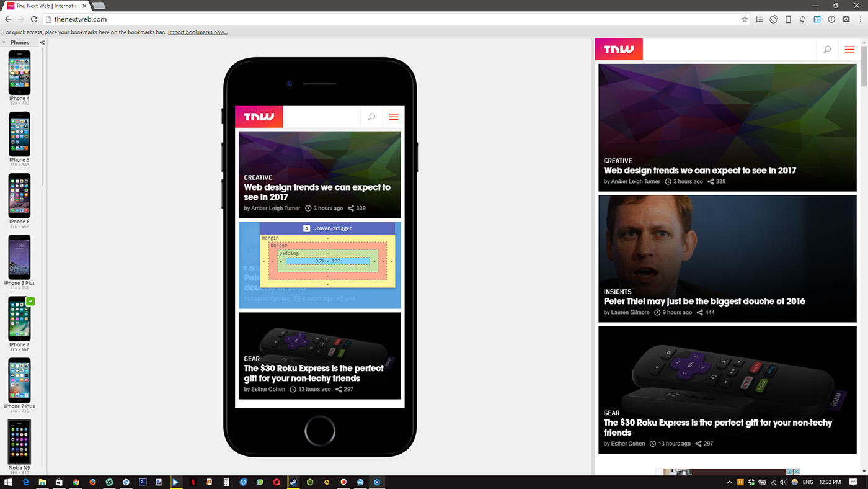Click iPhone home button on device frame
This screenshot has width=868, height=489.
pyautogui.click(x=320, y=430)
